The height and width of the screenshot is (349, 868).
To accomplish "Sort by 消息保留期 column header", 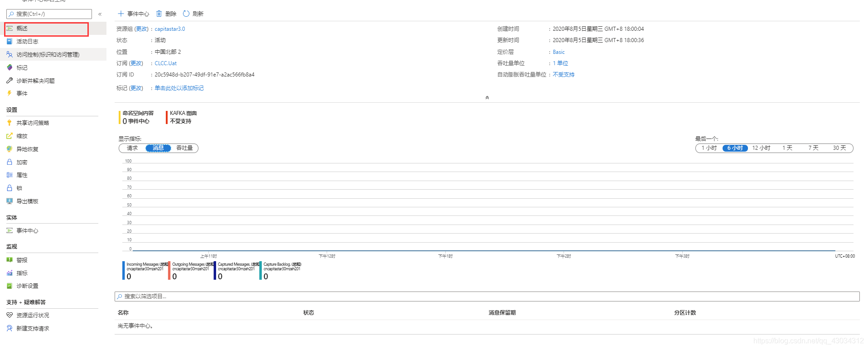I will point(502,313).
